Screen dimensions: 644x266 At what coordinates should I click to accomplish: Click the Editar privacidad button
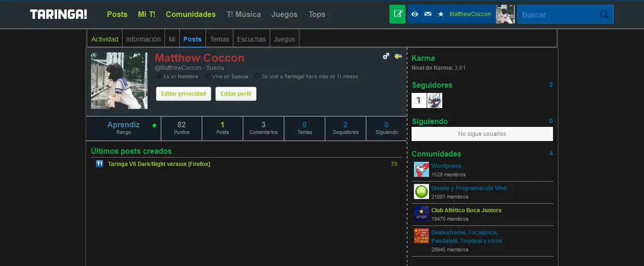pos(183,94)
